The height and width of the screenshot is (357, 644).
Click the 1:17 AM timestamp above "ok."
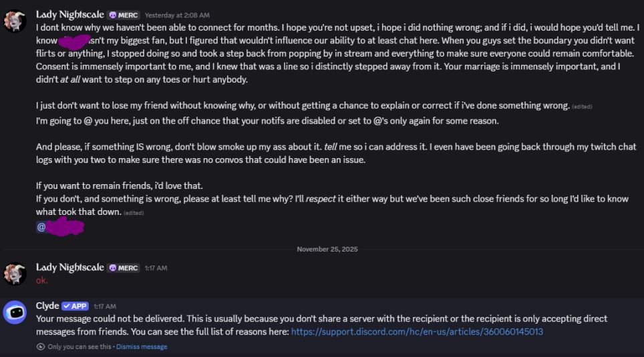pyautogui.click(x=156, y=268)
